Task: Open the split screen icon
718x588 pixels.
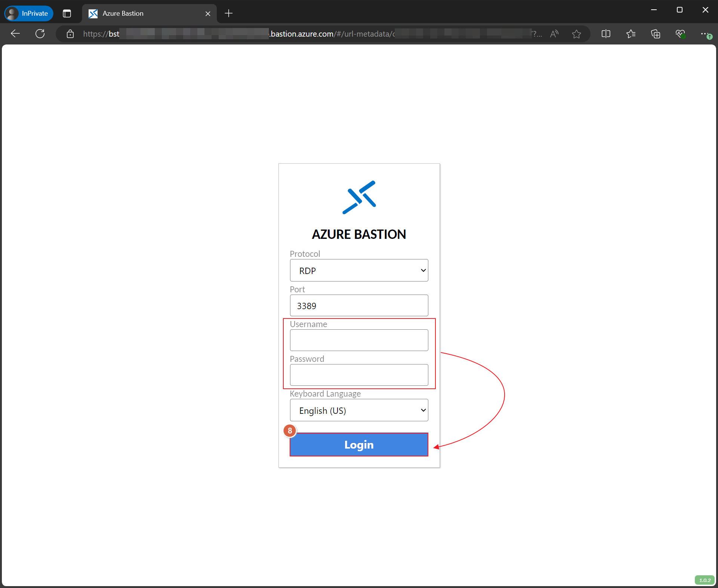Action: tap(606, 34)
